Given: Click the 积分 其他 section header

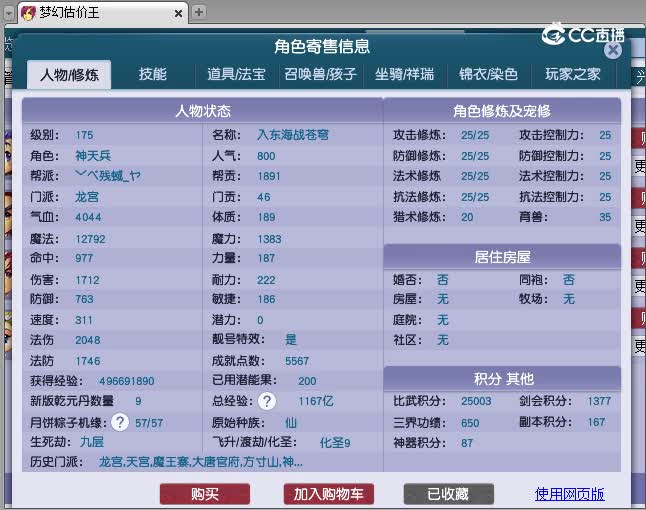Looking at the screenshot, I should coord(502,379).
